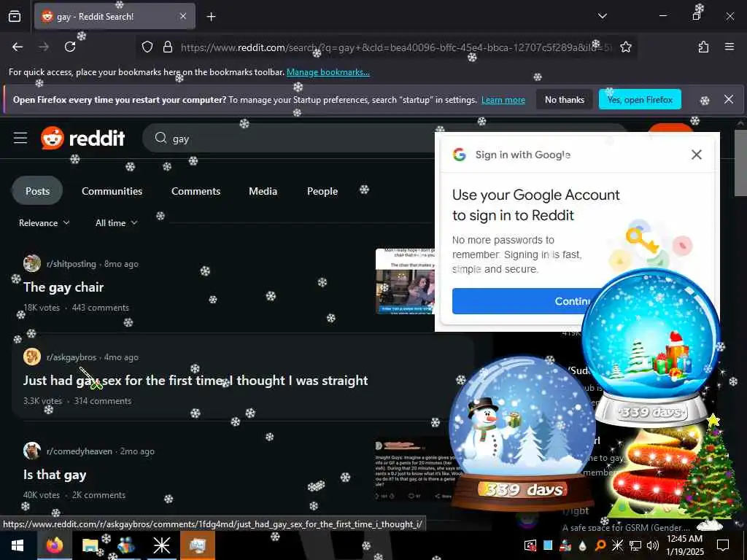
Task: Select the Posts tab
Action: click(37, 191)
